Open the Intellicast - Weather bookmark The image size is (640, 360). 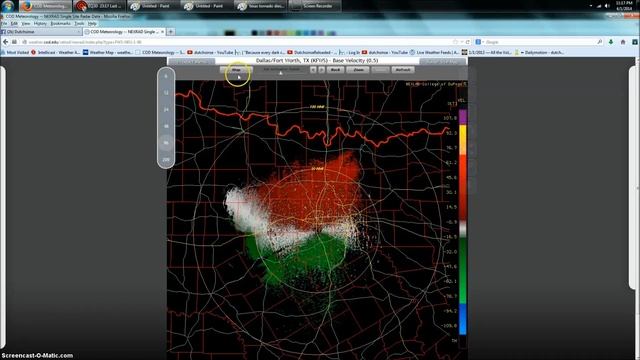pyautogui.click(x=56, y=52)
